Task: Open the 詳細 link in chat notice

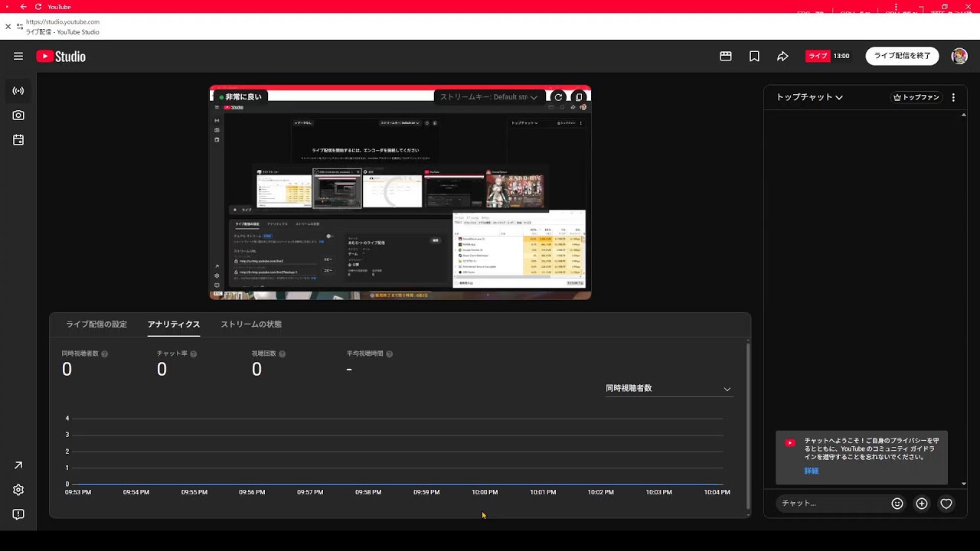Action: click(812, 471)
